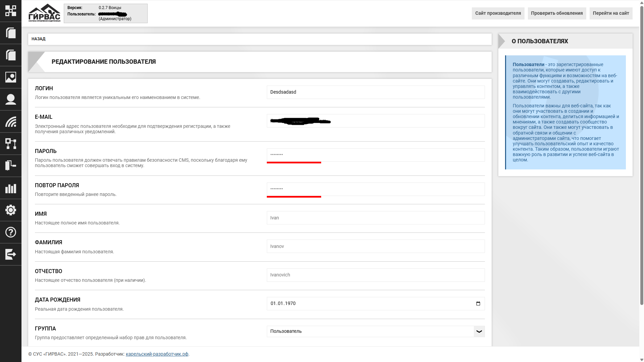Open the users section silhouette icon
This screenshot has width=644, height=362.
point(11,99)
